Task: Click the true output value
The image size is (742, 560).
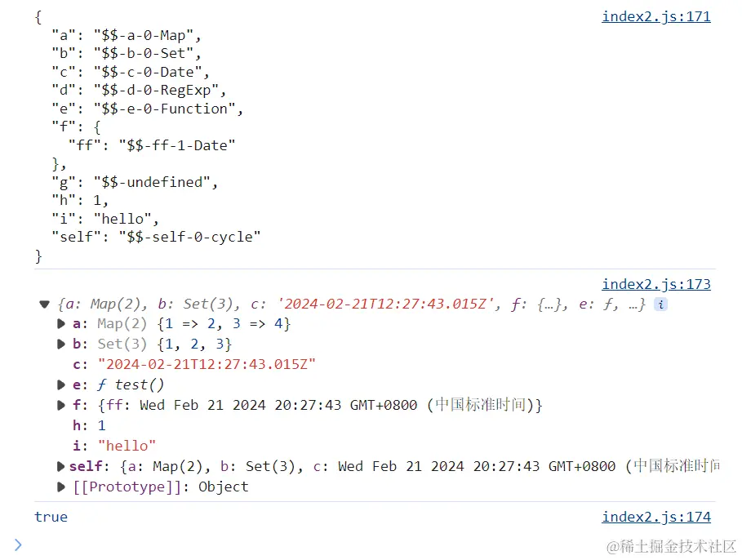Action: (51, 517)
